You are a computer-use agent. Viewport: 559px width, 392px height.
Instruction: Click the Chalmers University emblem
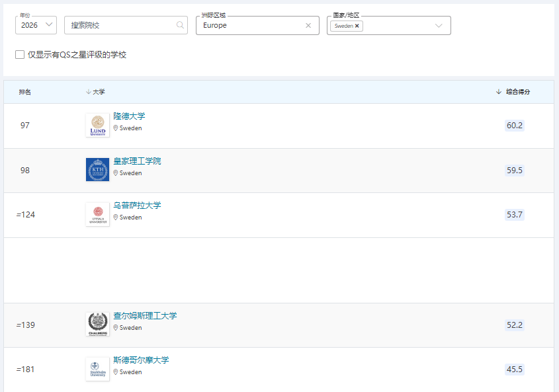click(x=97, y=325)
